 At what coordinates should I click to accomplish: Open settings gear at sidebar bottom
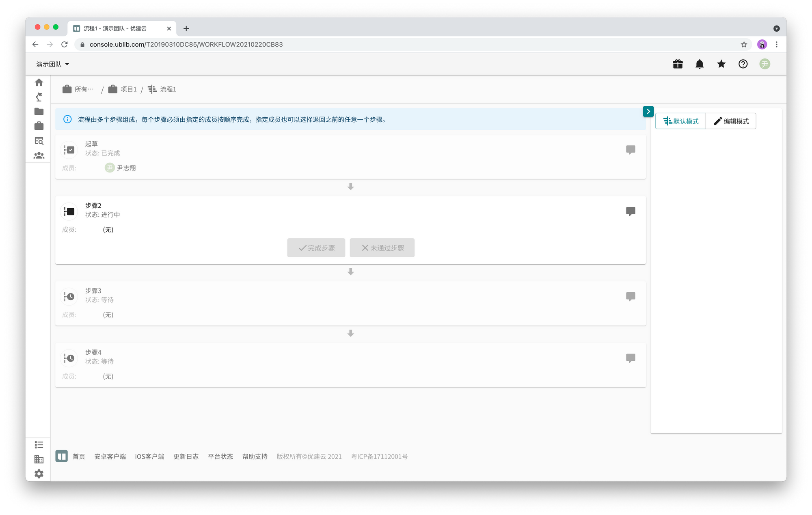(39, 474)
